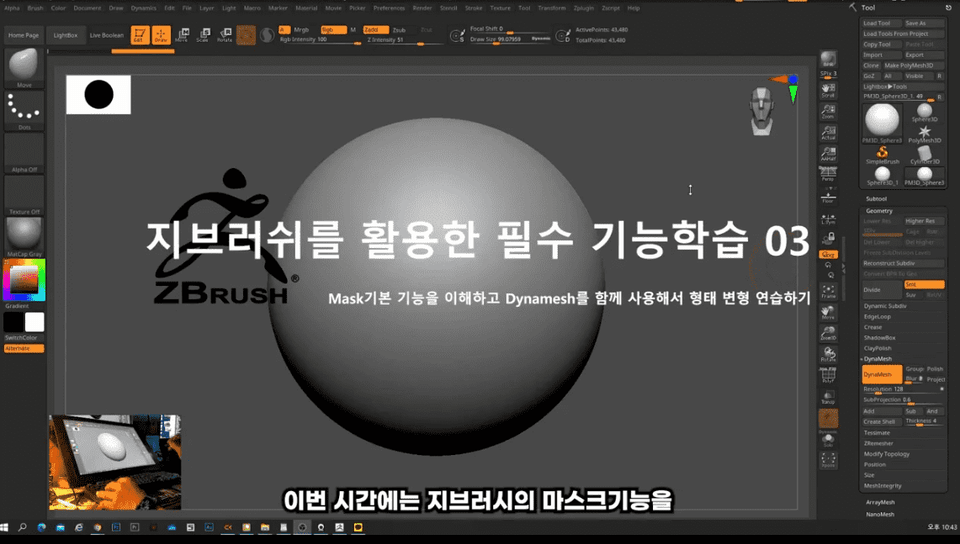Viewport: 960px width, 544px height.
Task: Toggle the Smt option beside Divide
Action: 923,285
